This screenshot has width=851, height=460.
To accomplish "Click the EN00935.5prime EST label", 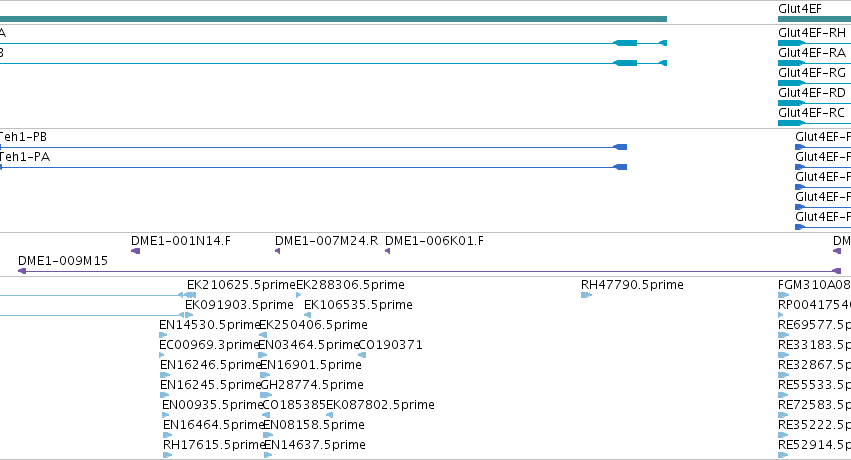I will (212, 405).
